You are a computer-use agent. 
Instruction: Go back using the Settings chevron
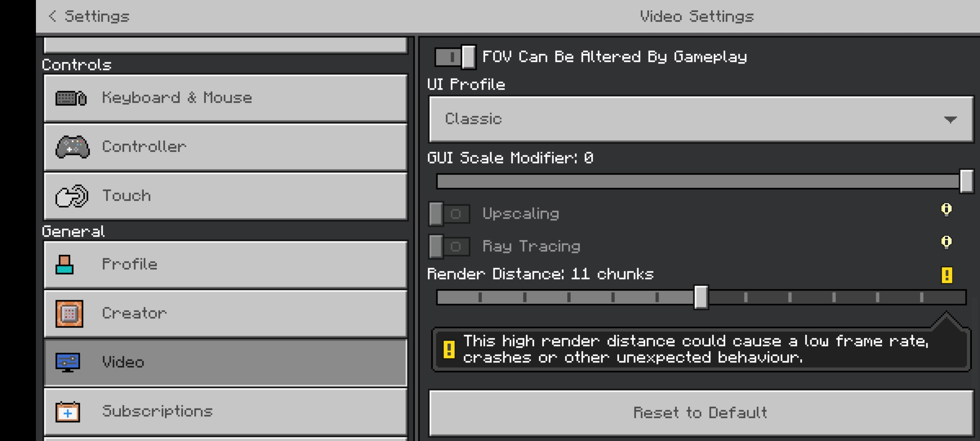click(x=52, y=16)
